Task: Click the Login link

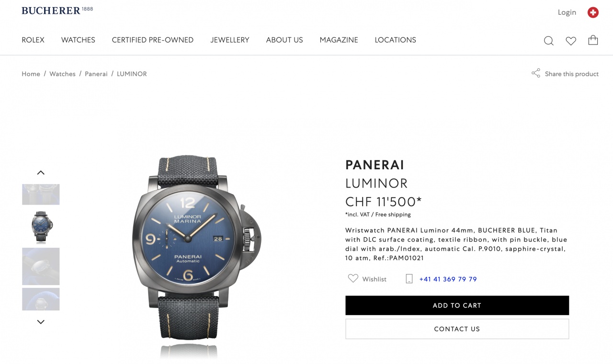Action: click(567, 12)
